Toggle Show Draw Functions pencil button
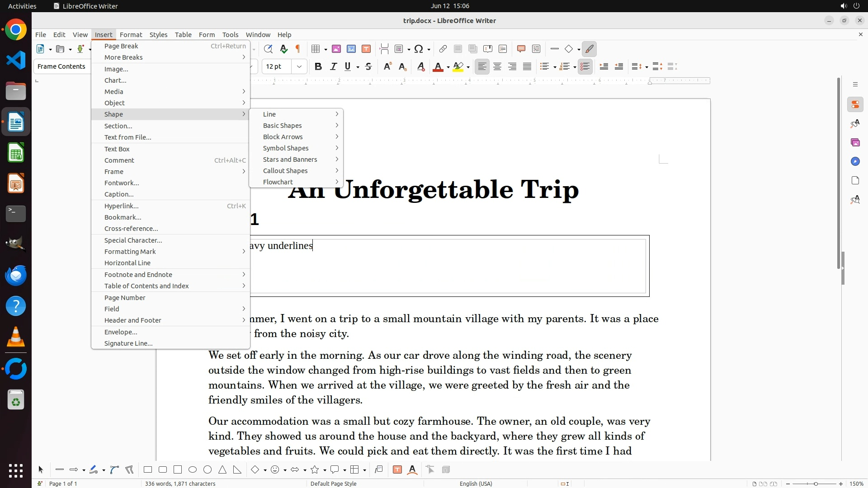This screenshot has height=488, width=868. coord(589,49)
